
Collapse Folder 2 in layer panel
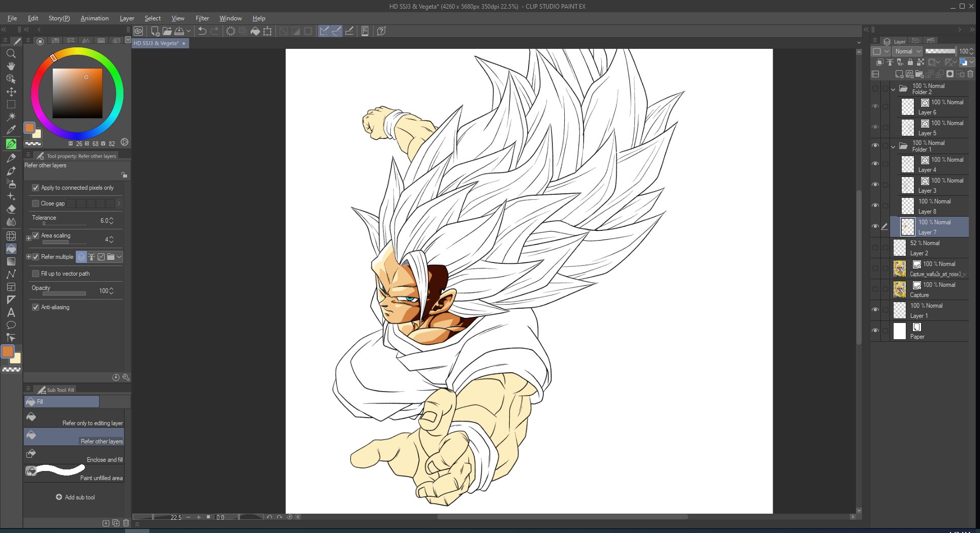click(893, 90)
